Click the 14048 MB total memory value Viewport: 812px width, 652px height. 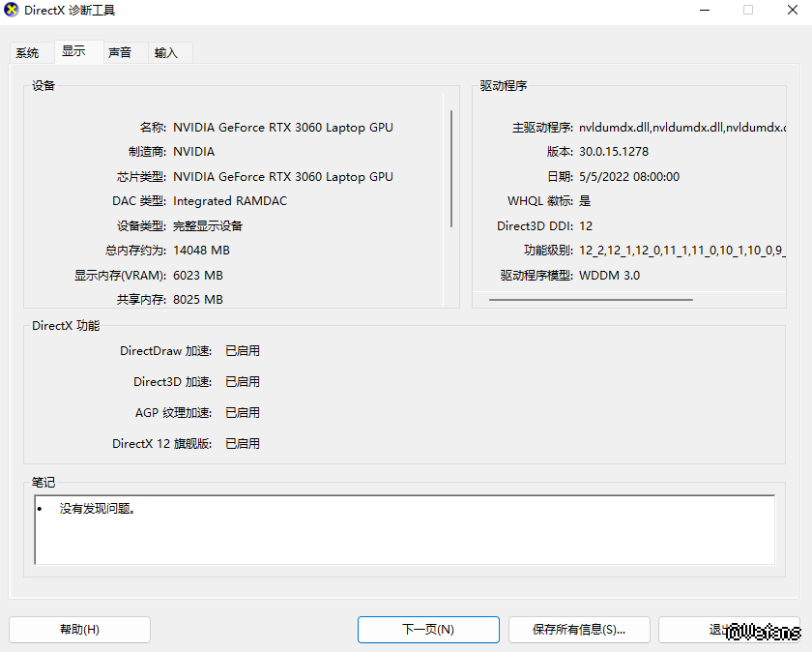pos(201,251)
